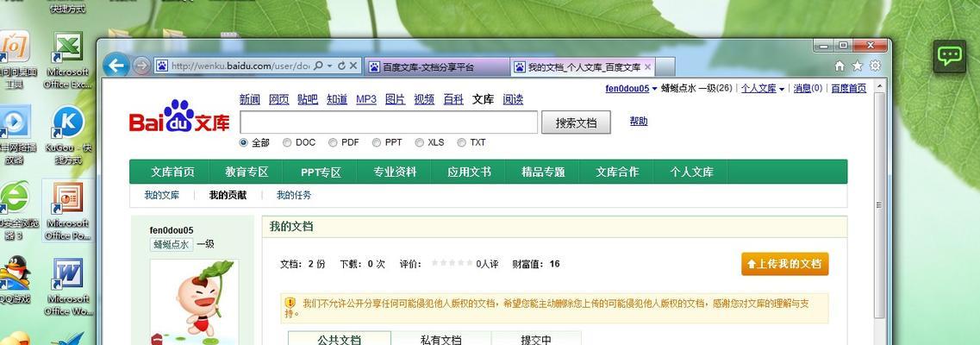Open the Microsoft Office PowerPoint desktop shortcut
Image resolution: width=980 pixels, height=345 pixels.
[67, 210]
